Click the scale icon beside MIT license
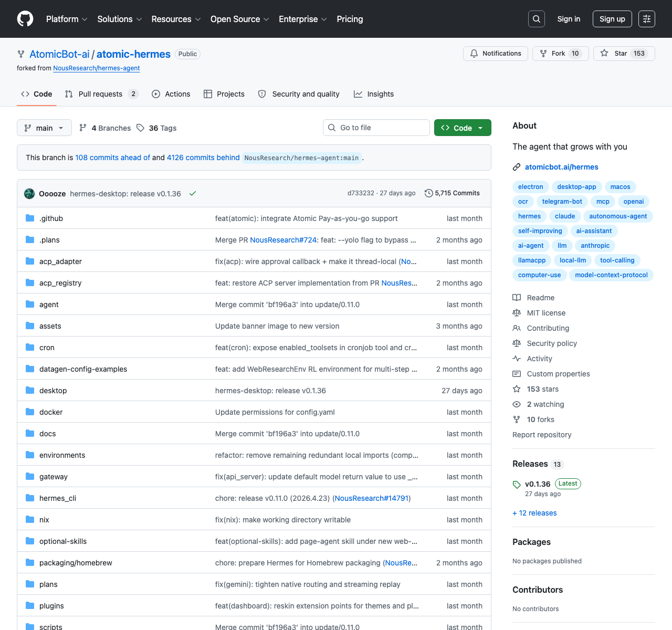This screenshot has height=630, width=672. 517,313
